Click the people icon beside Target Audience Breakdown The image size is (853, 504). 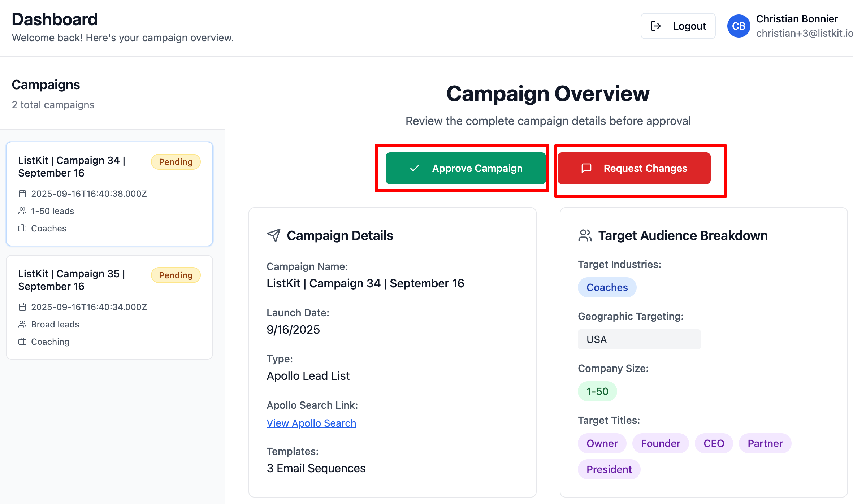pyautogui.click(x=585, y=235)
